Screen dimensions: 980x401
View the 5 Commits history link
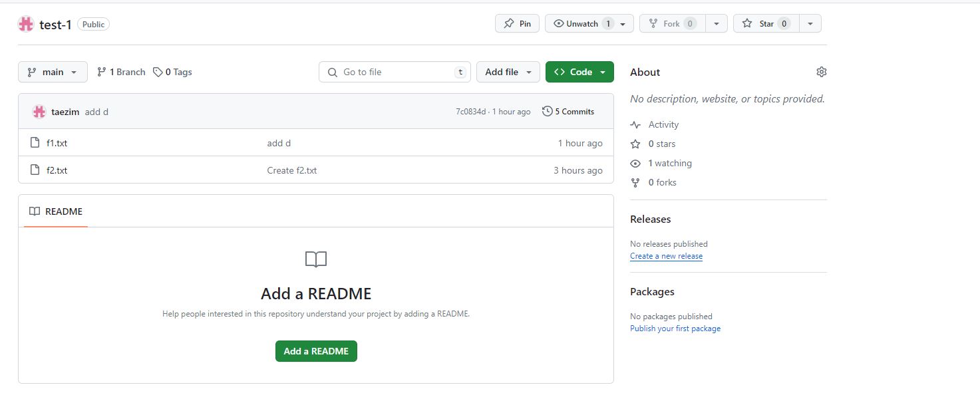(568, 112)
